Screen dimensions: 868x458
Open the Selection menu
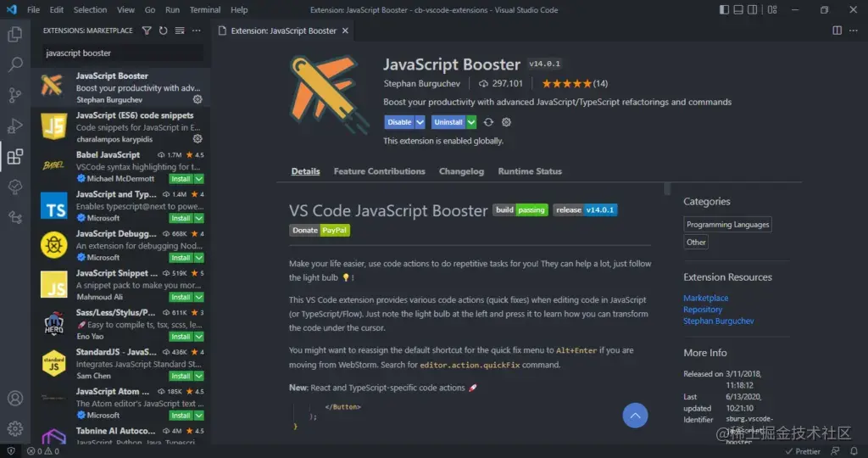[90, 9]
